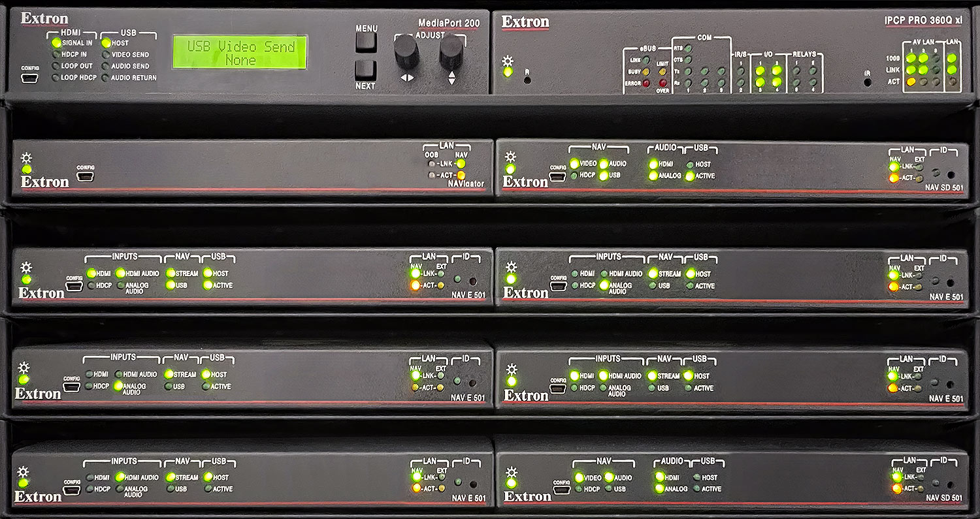980x519 pixels.
Task: Click the left-right ADJUST knob
Action: 406,52
